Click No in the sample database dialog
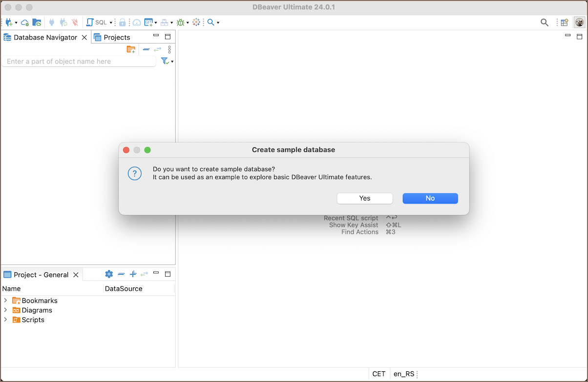This screenshot has width=588, height=382. (430, 198)
